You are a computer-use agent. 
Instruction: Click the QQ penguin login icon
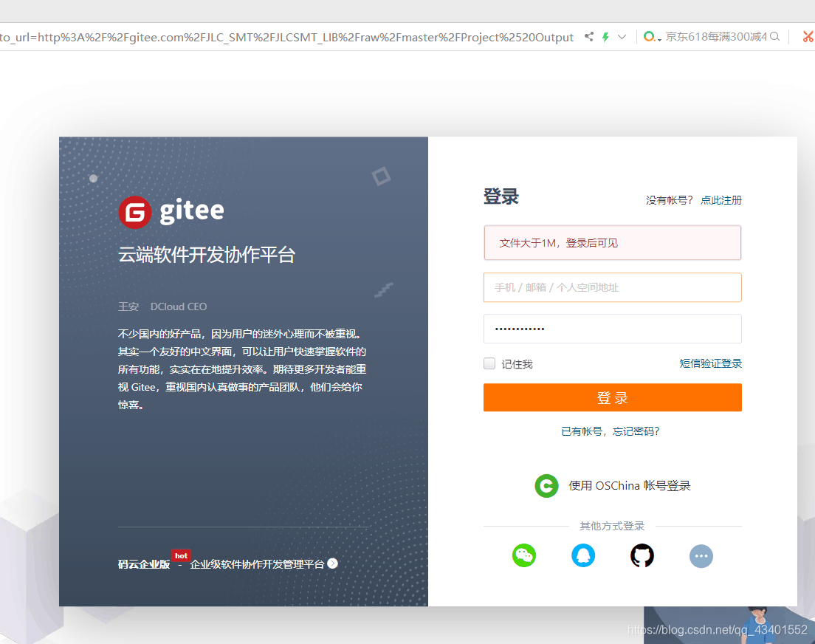pyautogui.click(x=583, y=555)
